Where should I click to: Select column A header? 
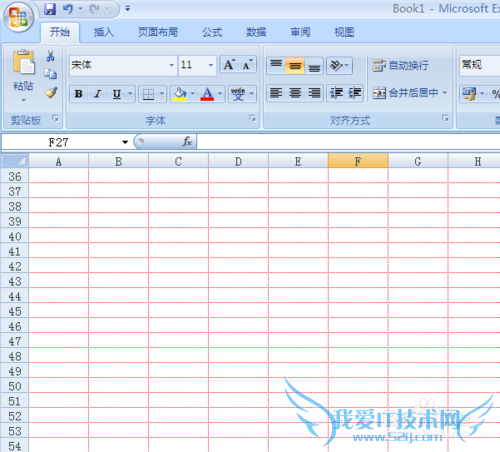click(59, 161)
